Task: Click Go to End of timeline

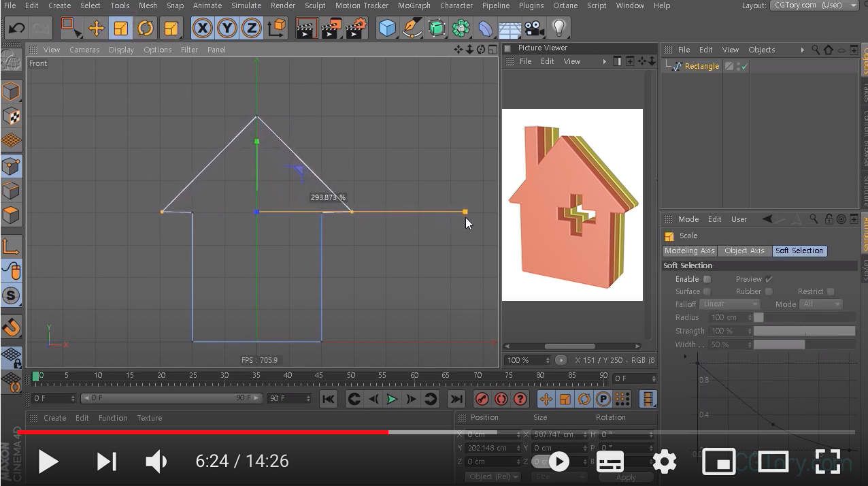Action: tap(456, 400)
